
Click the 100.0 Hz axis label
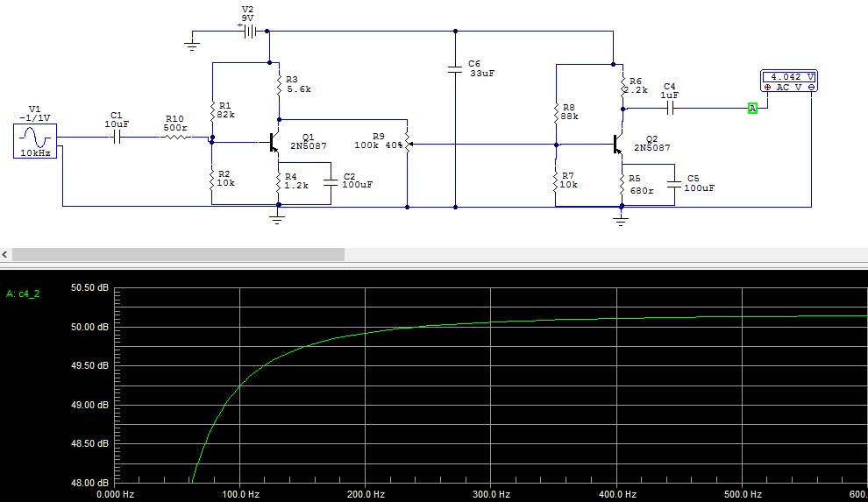[x=241, y=494]
